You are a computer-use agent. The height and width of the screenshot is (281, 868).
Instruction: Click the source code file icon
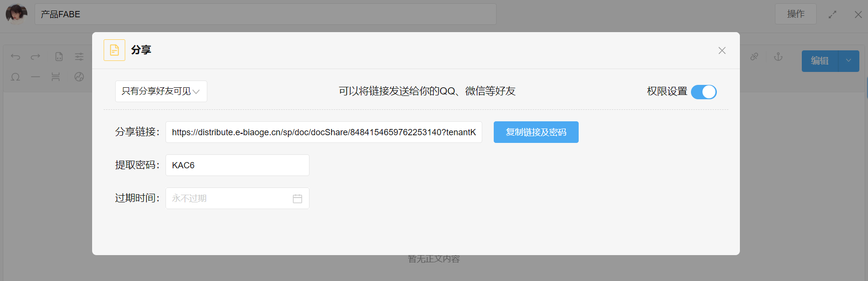(x=59, y=57)
